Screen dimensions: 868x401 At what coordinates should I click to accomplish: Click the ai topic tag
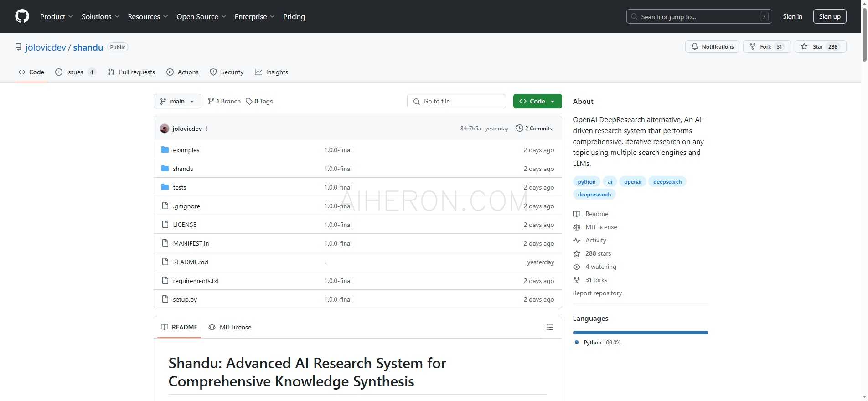click(610, 181)
